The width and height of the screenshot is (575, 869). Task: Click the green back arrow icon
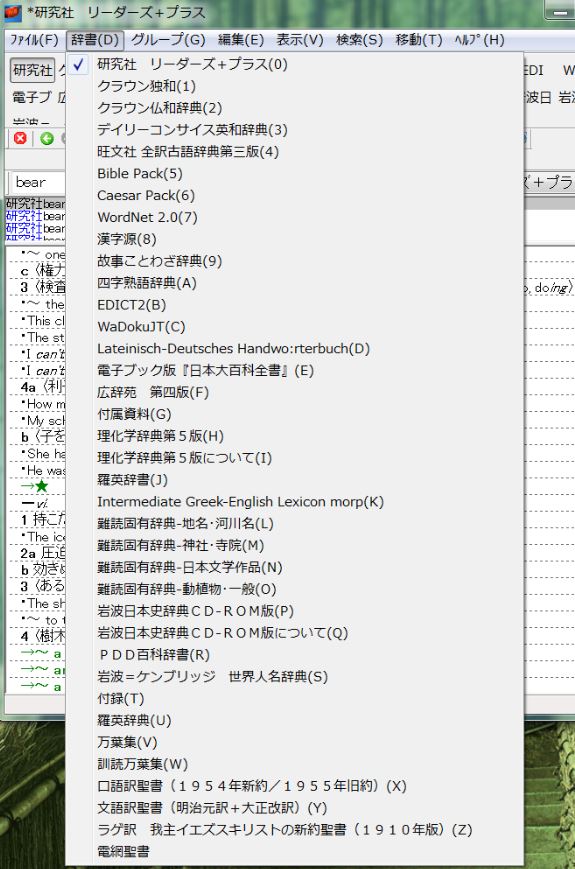(x=47, y=138)
